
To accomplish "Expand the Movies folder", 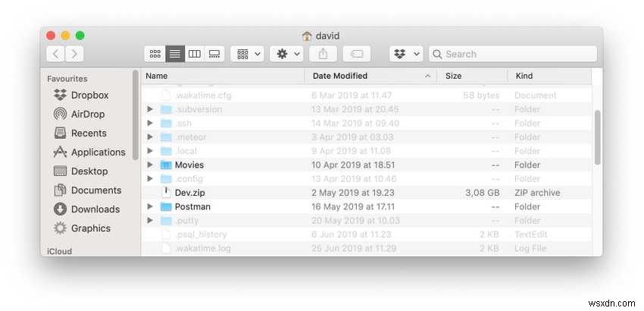I will [x=150, y=165].
